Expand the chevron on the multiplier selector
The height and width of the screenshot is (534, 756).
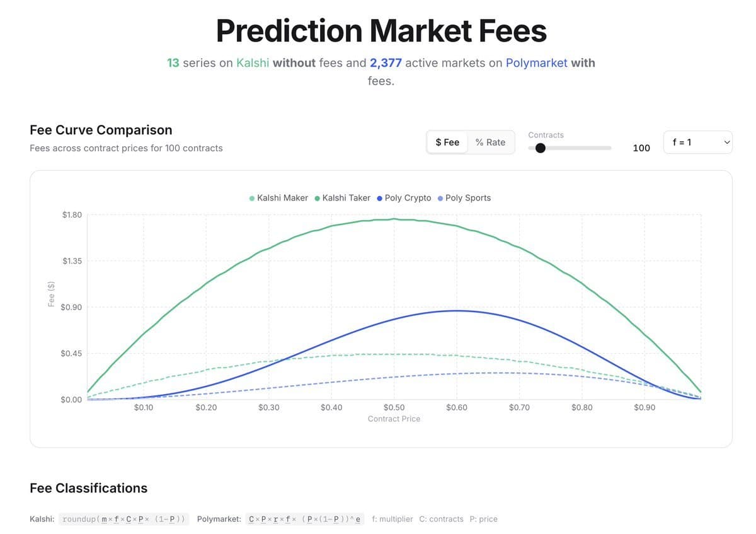click(x=726, y=142)
